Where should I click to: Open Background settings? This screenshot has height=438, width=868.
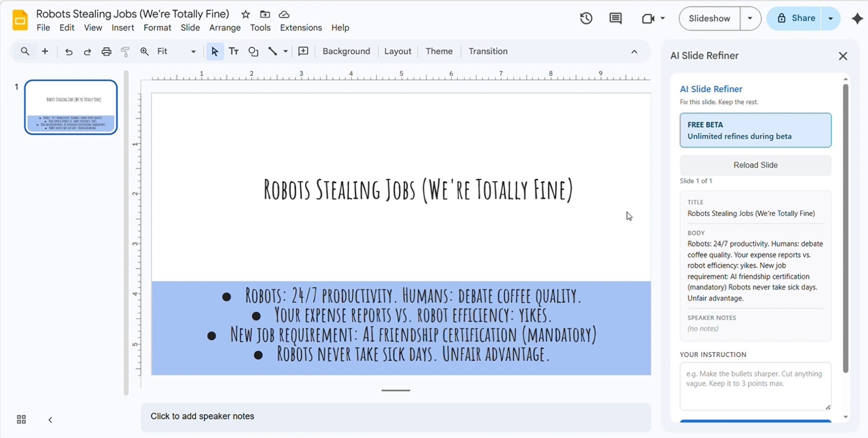pos(346,51)
